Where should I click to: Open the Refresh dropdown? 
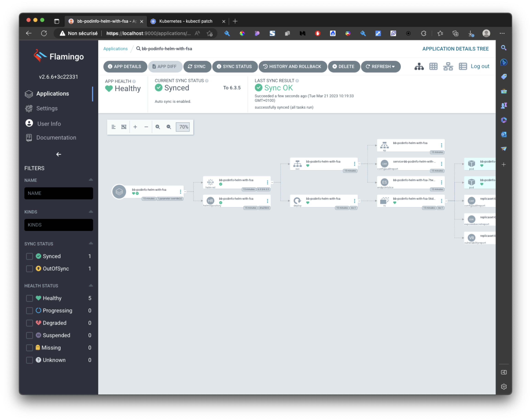tap(381, 66)
